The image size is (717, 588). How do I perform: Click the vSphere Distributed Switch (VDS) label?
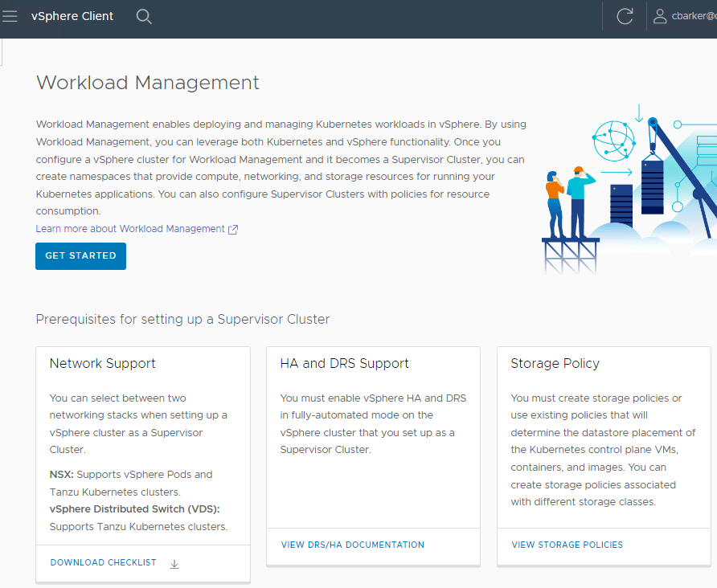pyautogui.click(x=134, y=509)
